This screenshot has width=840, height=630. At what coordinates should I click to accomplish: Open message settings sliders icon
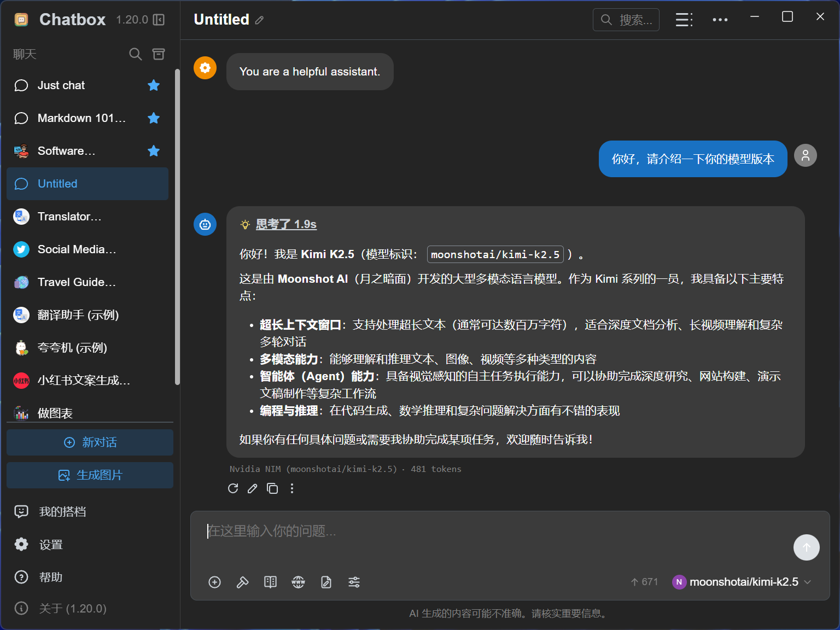354,582
